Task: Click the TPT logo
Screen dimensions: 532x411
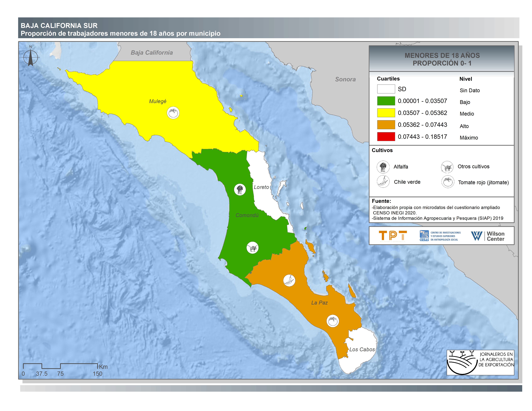Action: [393, 236]
